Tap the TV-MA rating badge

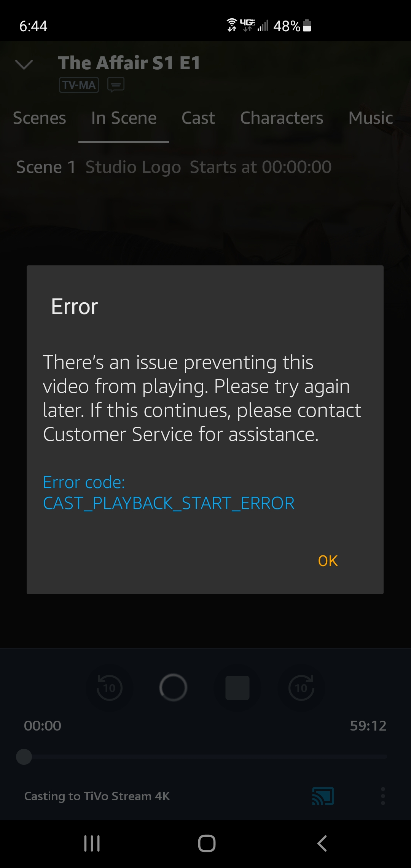pyautogui.click(x=79, y=85)
